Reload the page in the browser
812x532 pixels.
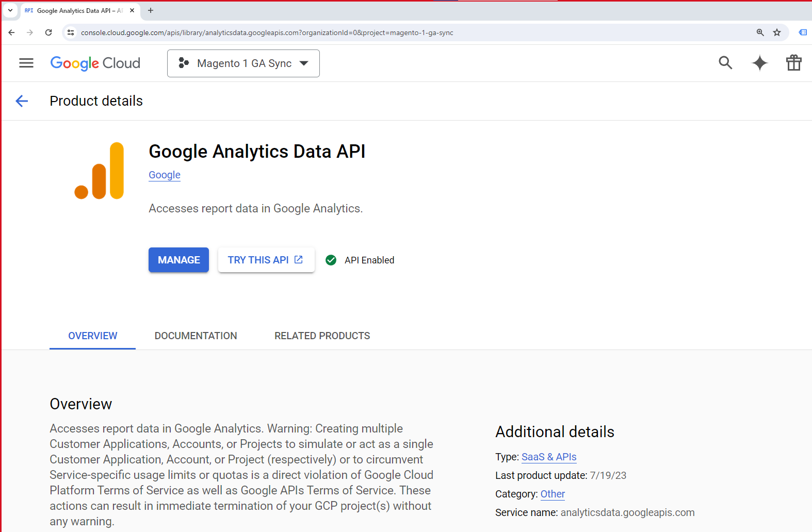tap(48, 32)
